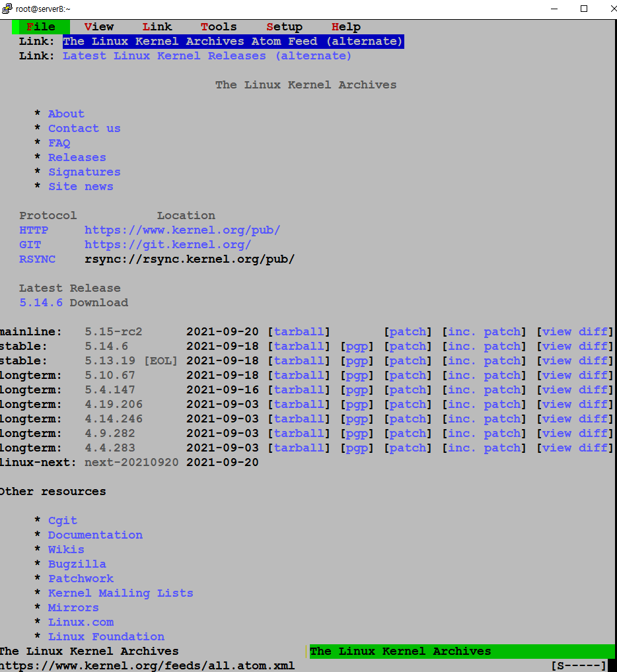Open the Linux.com resource link
This screenshot has height=672, width=617.
coord(81,622)
